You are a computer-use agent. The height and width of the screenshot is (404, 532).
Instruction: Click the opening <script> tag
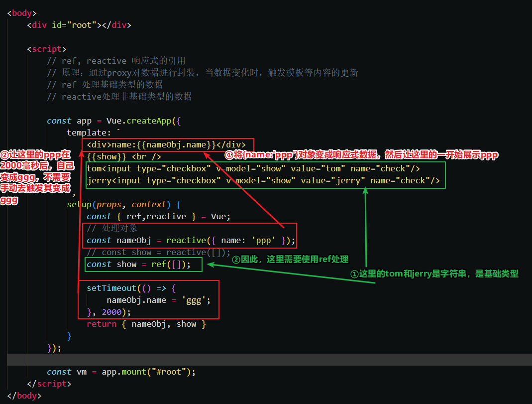coord(47,49)
